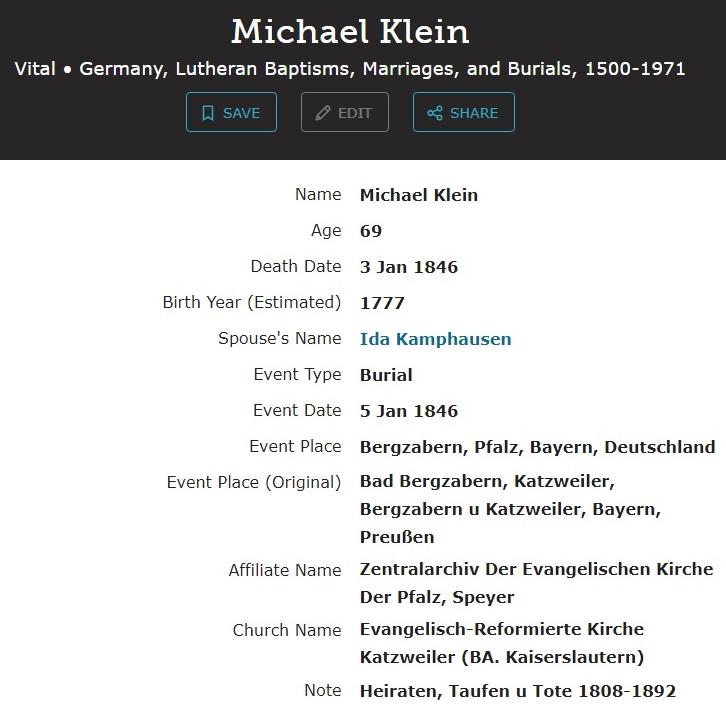726x712 pixels.
Task: Click the event date 5 Jan 1846
Action: click(409, 411)
